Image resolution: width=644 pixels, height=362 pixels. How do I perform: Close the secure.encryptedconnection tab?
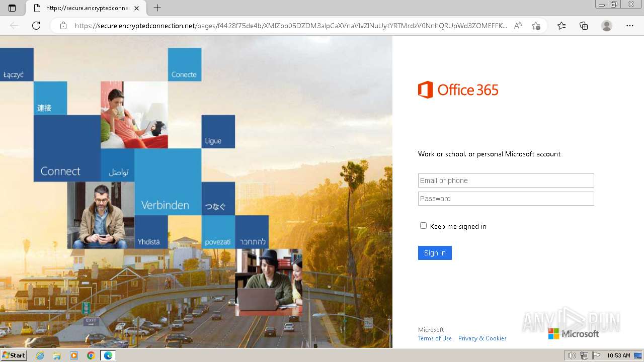tap(136, 8)
